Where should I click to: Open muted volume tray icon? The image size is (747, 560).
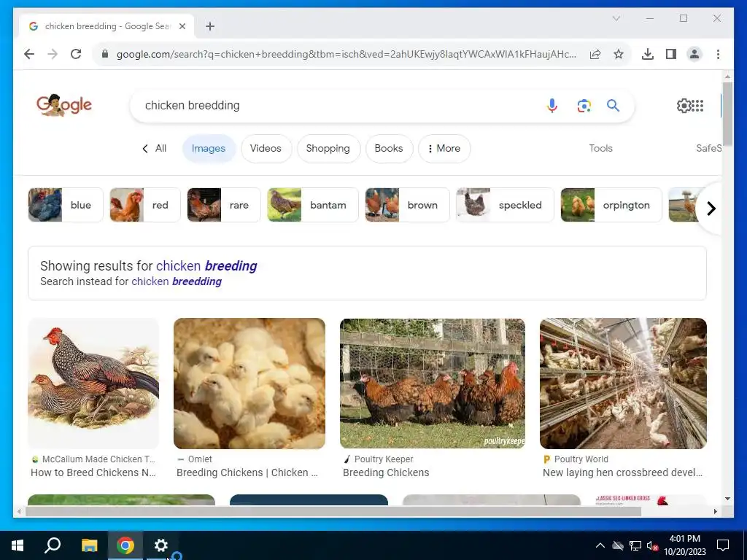(x=652, y=545)
